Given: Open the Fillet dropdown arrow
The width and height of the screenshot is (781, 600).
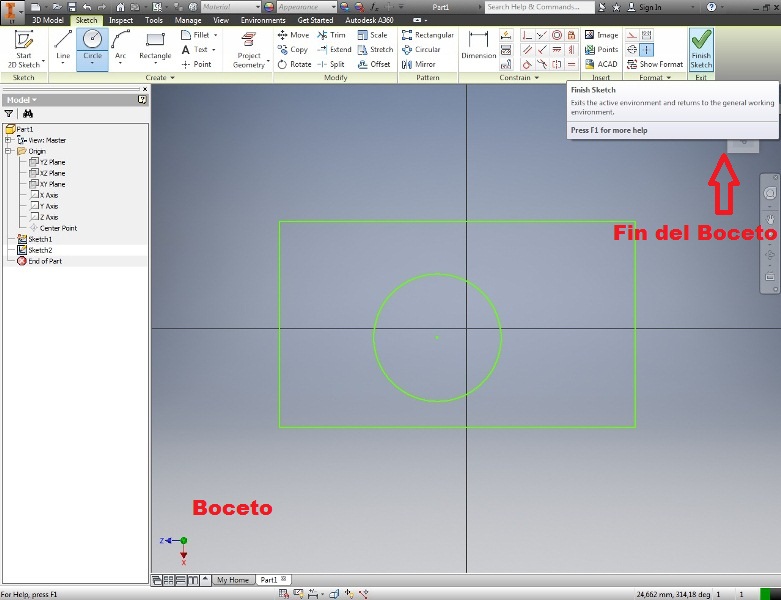Looking at the screenshot, I should pyautogui.click(x=216, y=35).
